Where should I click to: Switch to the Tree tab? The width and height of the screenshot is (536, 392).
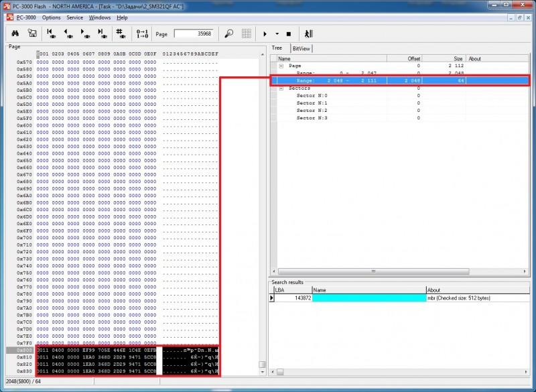pyautogui.click(x=277, y=48)
